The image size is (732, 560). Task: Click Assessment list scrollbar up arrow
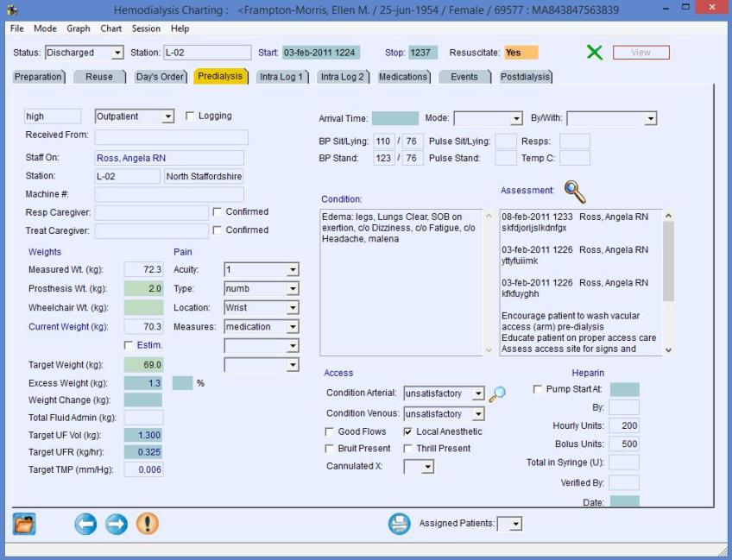[x=668, y=216]
